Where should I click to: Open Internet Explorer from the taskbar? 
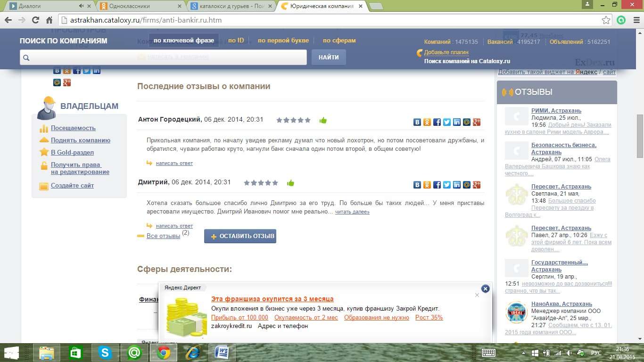(x=192, y=353)
